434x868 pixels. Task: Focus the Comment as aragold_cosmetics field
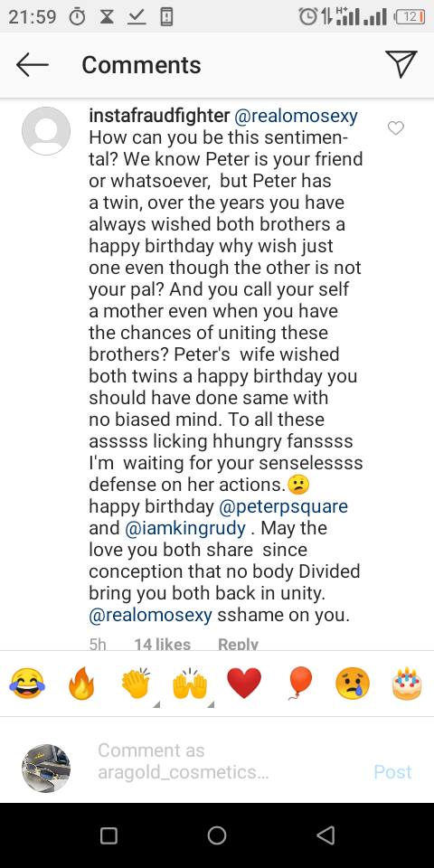[x=222, y=761]
